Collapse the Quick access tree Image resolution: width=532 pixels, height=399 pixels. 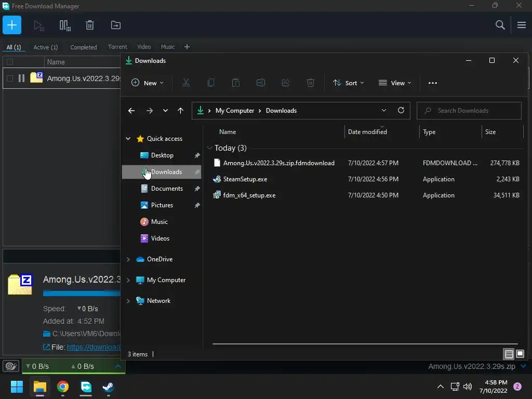pos(128,138)
